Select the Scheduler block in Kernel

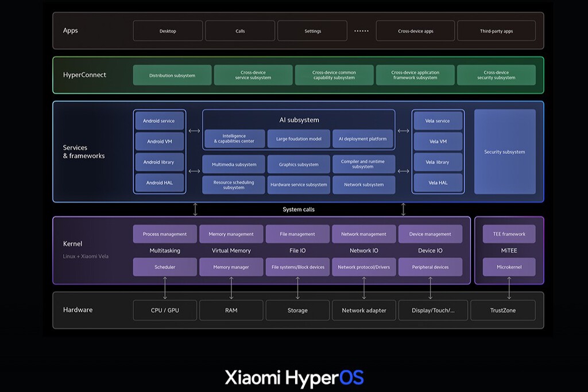(165, 267)
